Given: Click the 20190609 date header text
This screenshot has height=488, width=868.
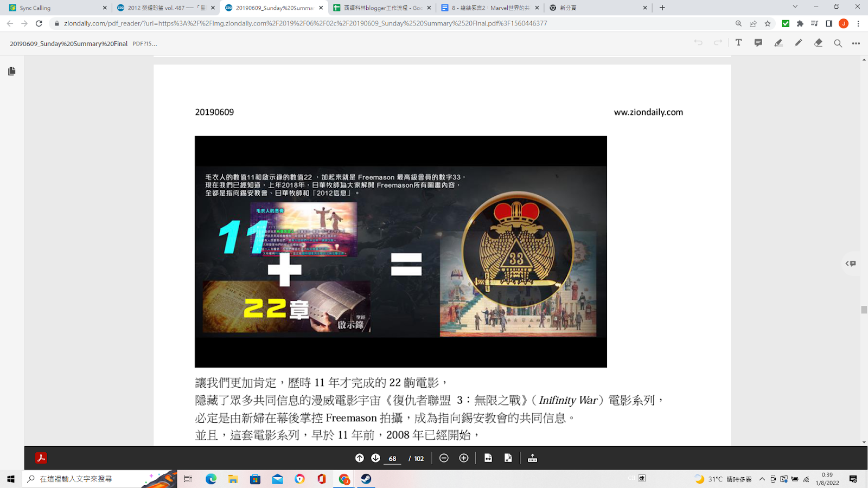Looking at the screenshot, I should coord(214,112).
